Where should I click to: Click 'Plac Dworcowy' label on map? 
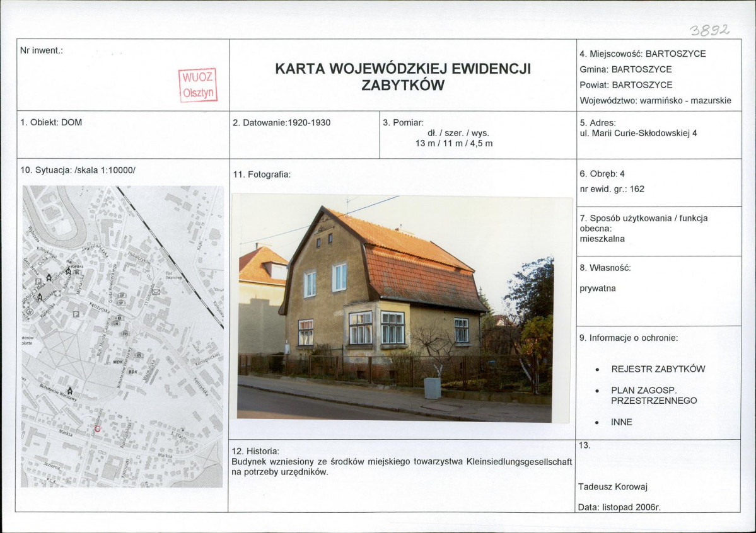pyautogui.click(x=173, y=275)
